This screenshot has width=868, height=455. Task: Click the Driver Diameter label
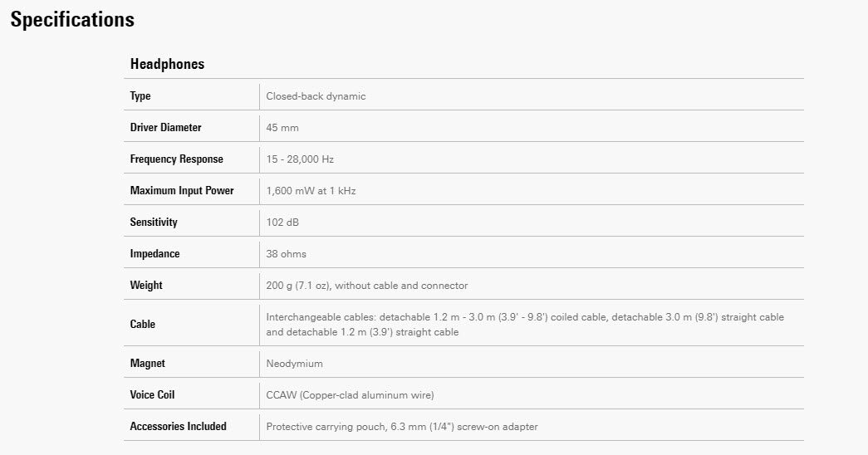(165, 128)
